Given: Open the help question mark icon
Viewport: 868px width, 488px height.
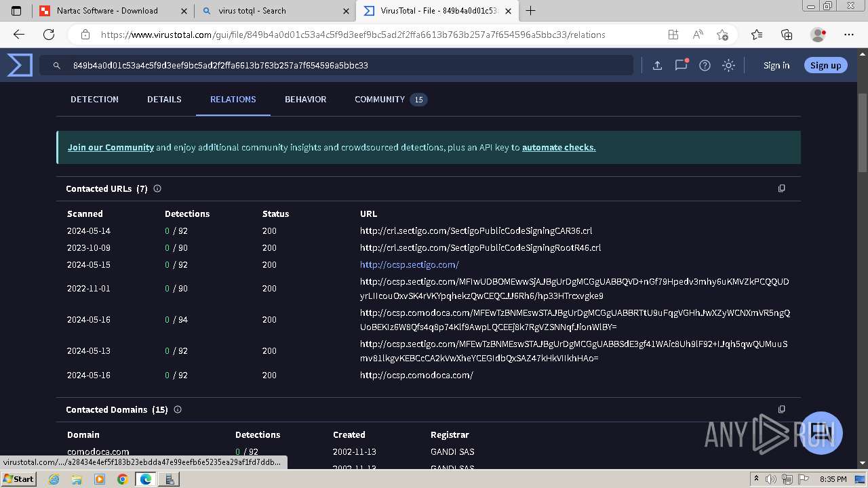Looking at the screenshot, I should point(705,65).
